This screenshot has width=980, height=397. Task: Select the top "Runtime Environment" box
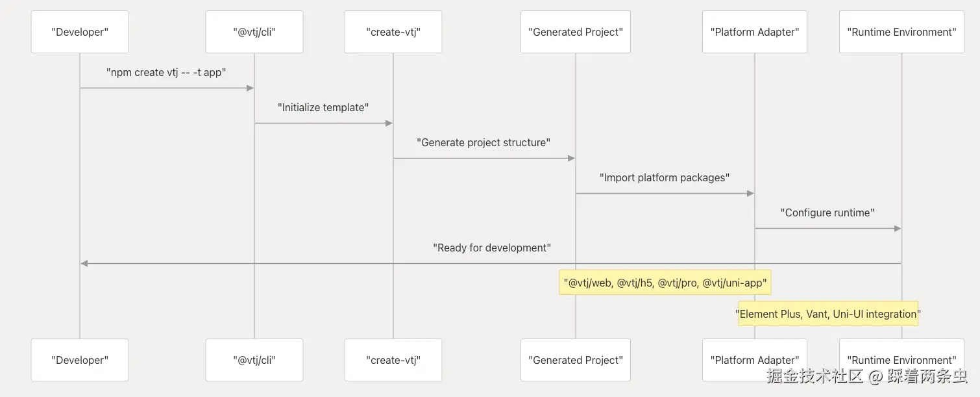901,32
